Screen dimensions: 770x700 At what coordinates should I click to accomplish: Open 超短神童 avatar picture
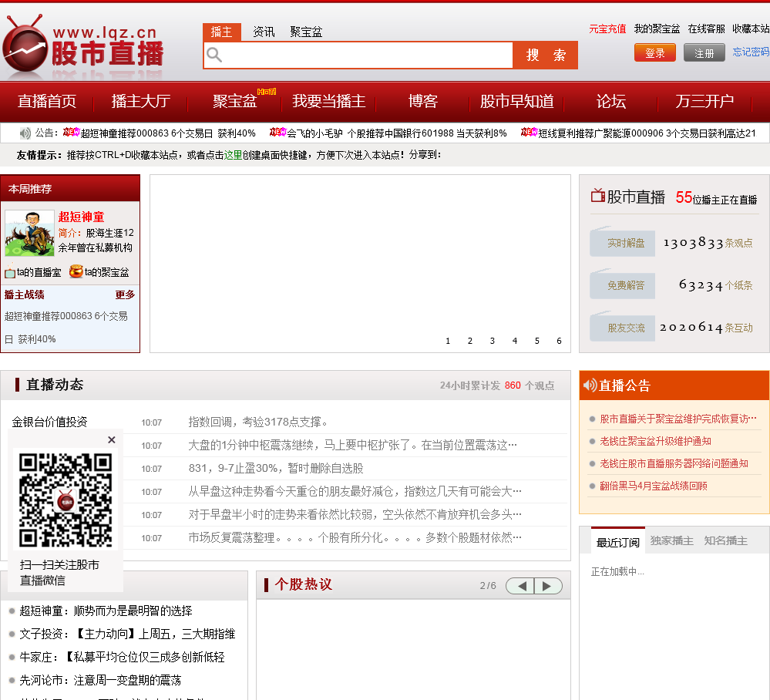(29, 234)
